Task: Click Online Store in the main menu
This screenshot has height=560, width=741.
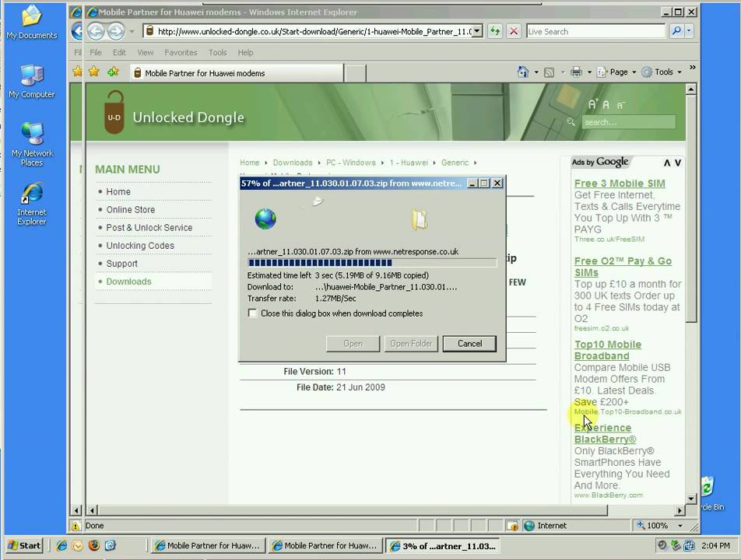Action: [x=131, y=210]
